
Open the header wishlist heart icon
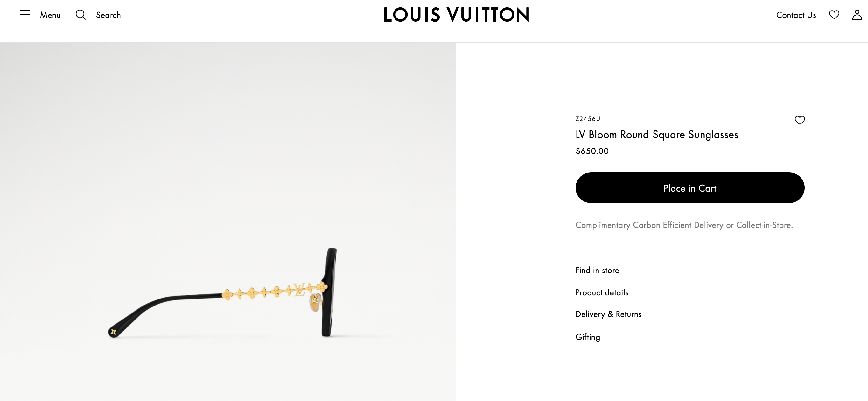(x=834, y=15)
